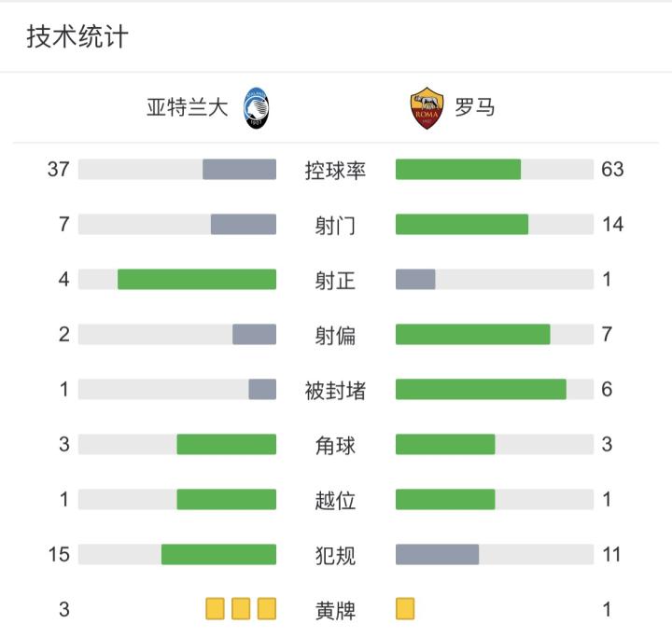
Task: Click Roma's green 射门 shots bar
Action: [461, 224]
